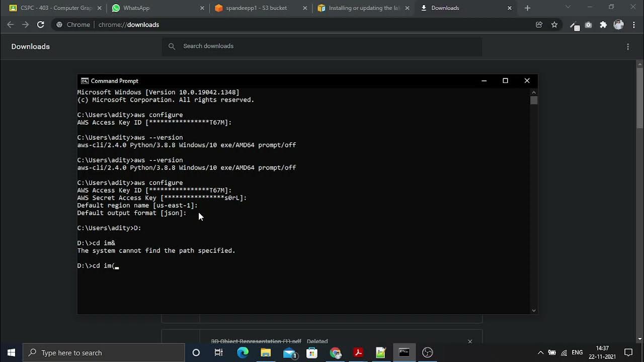The image size is (644, 362).
Task: Open the Extensions puzzle-piece menu
Action: pyautogui.click(x=603, y=25)
